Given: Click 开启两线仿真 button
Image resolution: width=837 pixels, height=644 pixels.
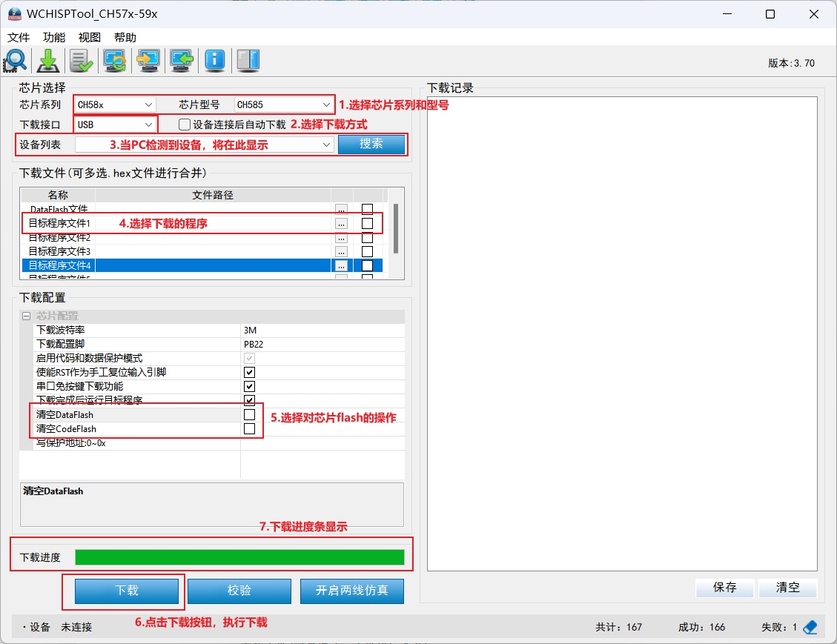Looking at the screenshot, I should click(351, 591).
